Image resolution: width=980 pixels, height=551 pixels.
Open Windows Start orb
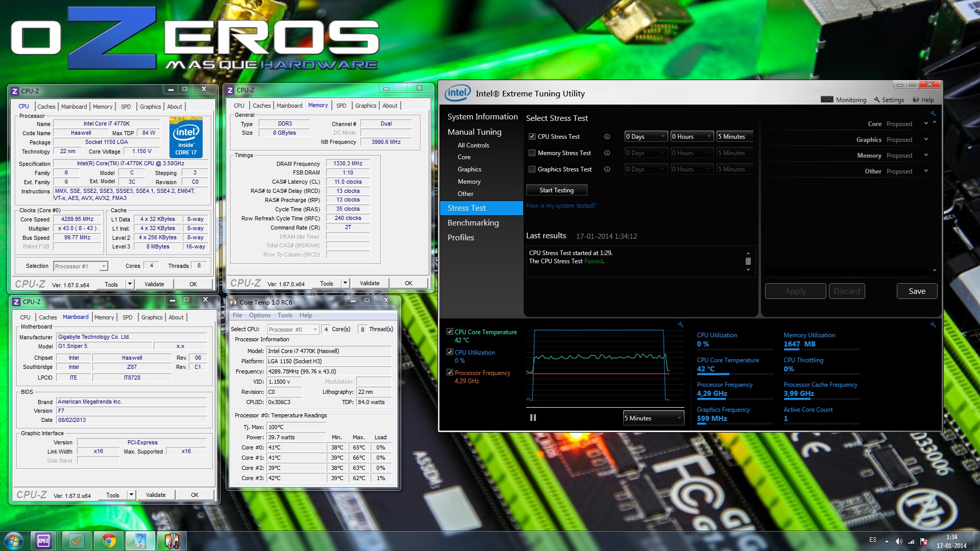(x=14, y=541)
